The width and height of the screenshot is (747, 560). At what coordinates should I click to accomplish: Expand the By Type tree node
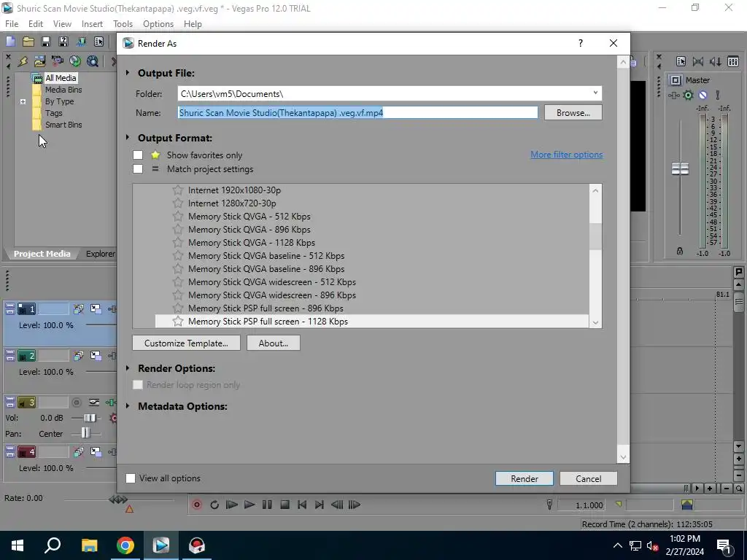tap(23, 101)
